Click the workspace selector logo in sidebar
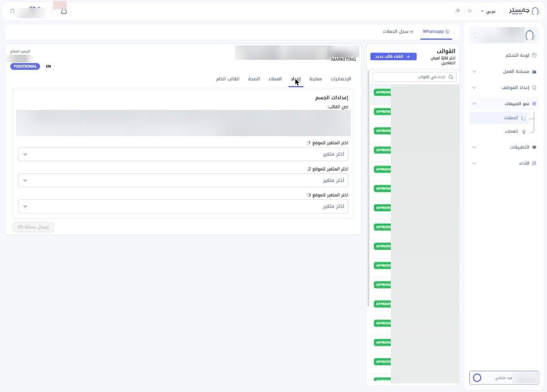Image resolution: width=547 pixels, height=392 pixels. click(529, 35)
